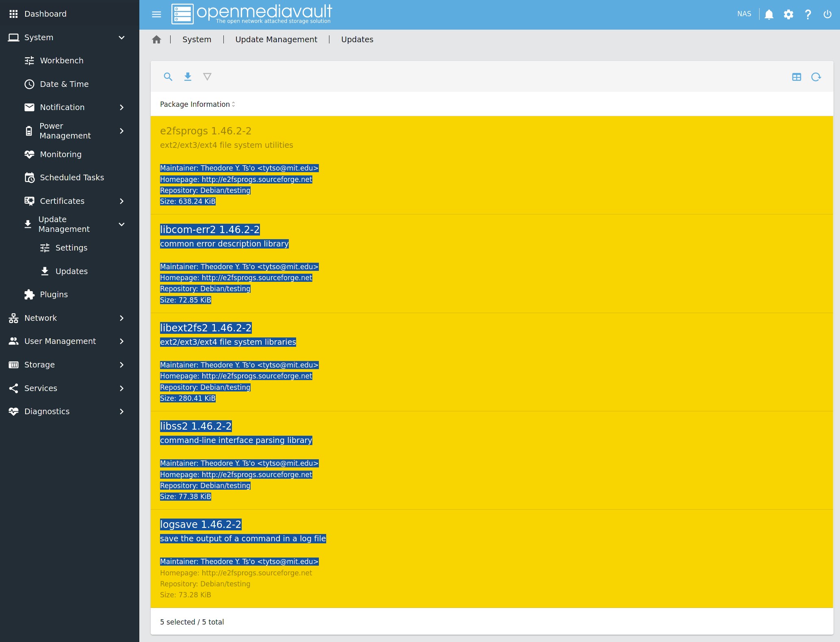Viewport: 840px width, 642px height.
Task: Open the Settings page under Update Management
Action: [x=71, y=248]
